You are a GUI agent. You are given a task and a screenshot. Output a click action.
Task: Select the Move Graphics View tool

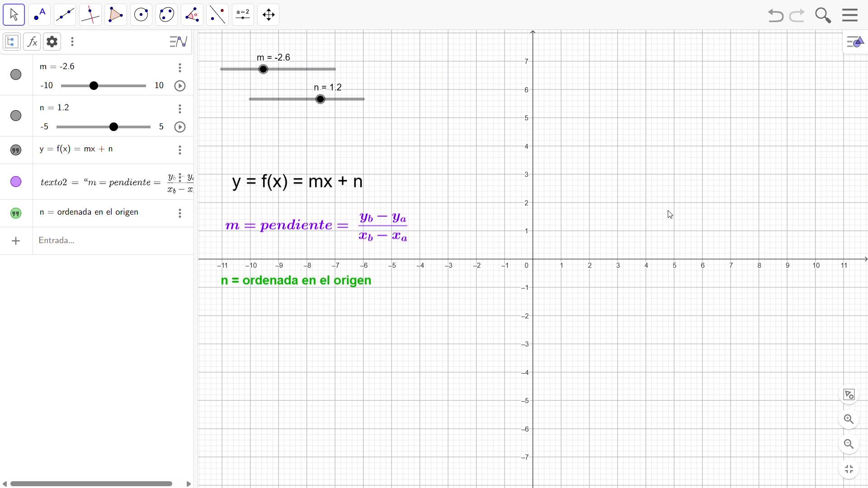pyautogui.click(x=269, y=15)
